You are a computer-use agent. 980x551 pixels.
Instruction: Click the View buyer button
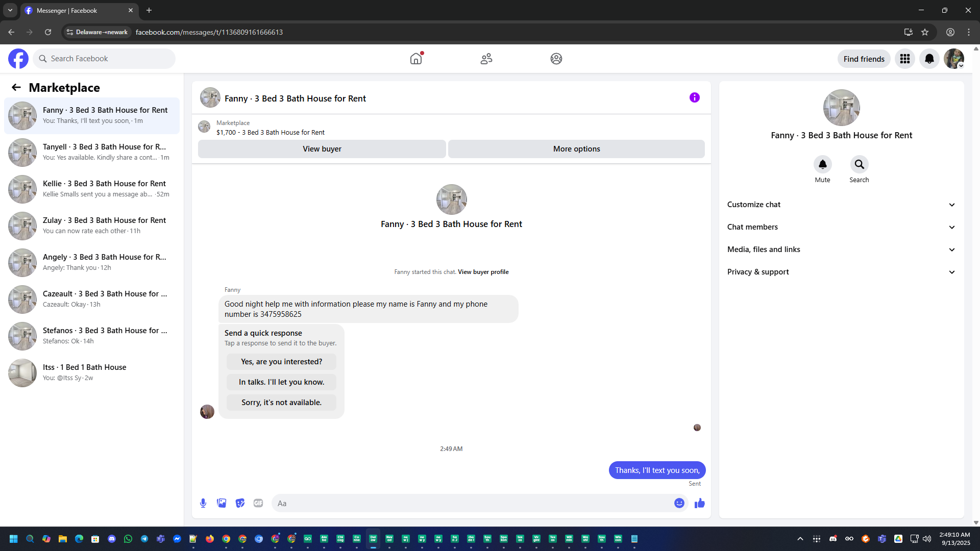point(322,149)
